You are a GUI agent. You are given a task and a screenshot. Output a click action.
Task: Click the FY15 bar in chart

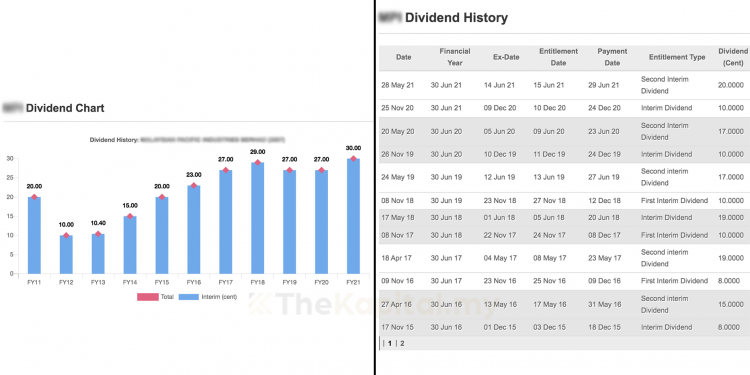coord(162,235)
